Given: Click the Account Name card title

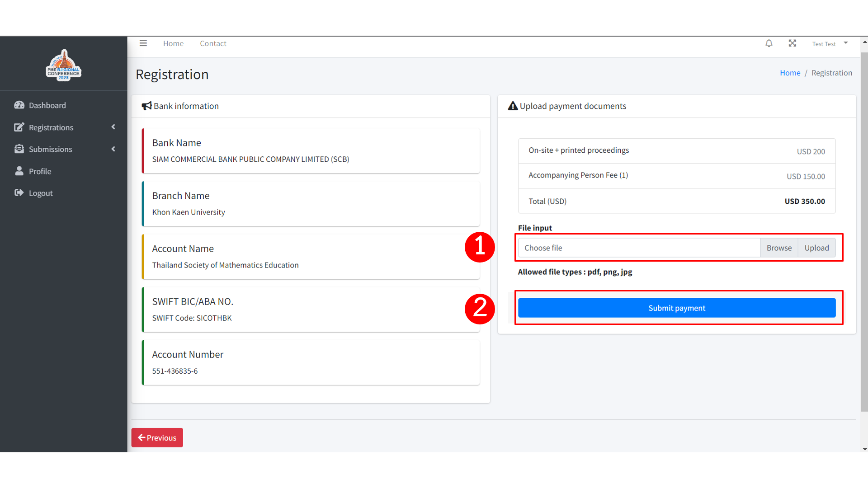Looking at the screenshot, I should (183, 249).
